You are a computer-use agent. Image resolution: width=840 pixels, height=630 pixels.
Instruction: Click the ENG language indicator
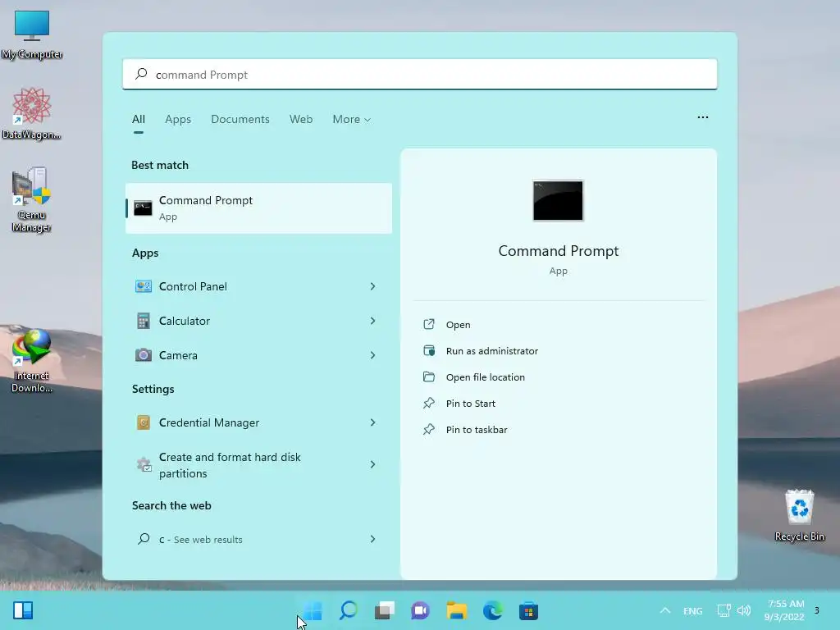click(692, 610)
